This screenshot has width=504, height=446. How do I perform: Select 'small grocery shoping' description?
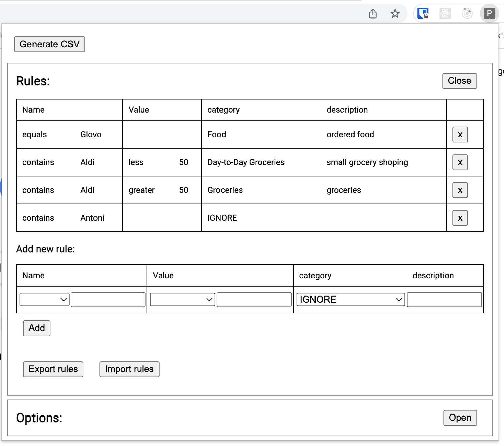367,162
